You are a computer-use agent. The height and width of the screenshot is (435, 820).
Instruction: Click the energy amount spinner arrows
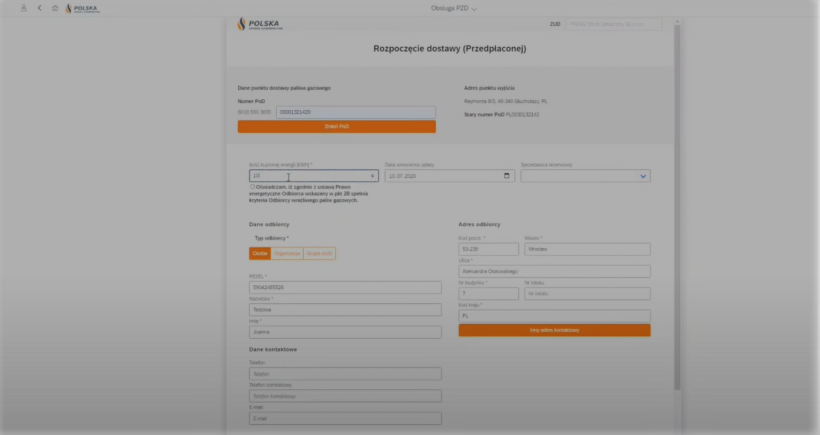[372, 176]
